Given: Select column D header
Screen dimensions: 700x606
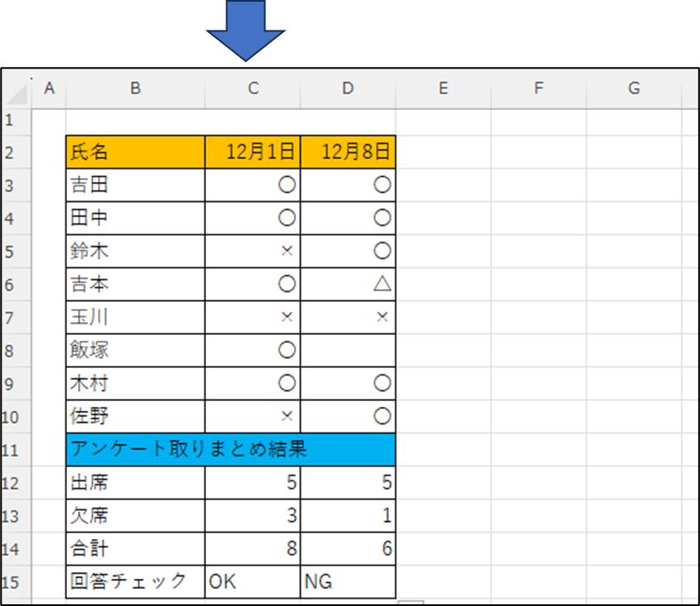Looking at the screenshot, I should [x=348, y=88].
